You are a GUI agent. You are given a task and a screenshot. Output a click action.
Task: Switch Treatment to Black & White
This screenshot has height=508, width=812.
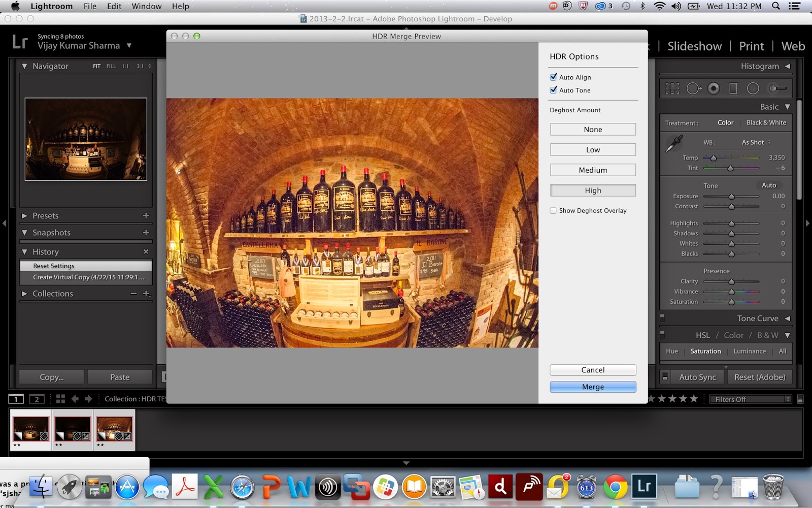pos(766,122)
